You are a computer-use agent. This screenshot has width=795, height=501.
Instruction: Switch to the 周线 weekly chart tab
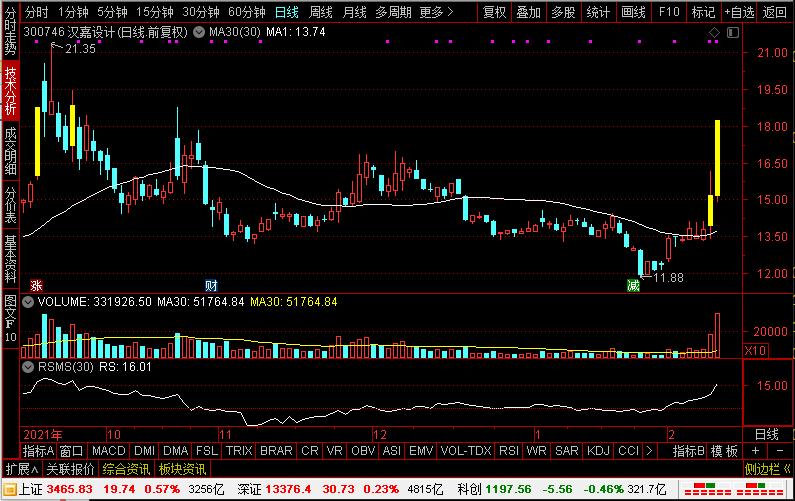(x=320, y=12)
